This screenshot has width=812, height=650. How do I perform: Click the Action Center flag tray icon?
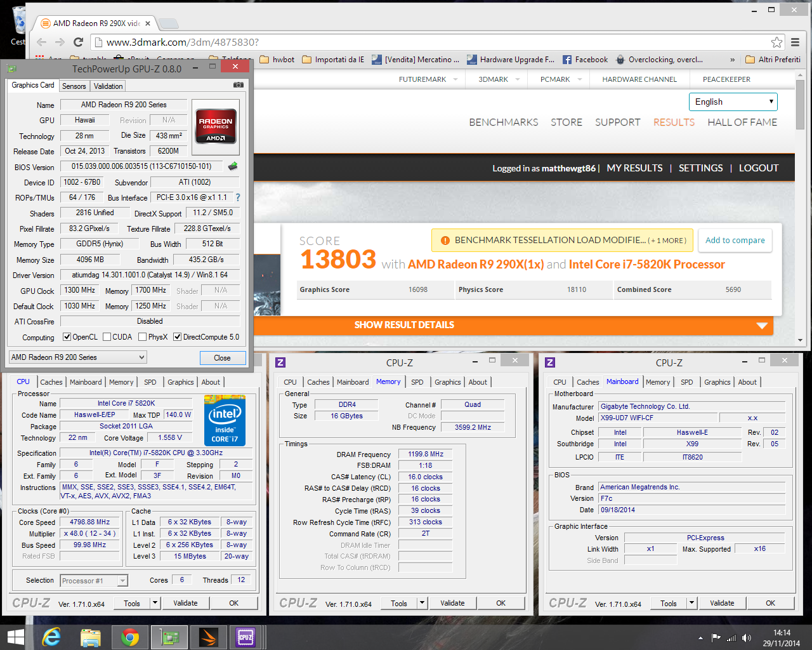(716, 637)
